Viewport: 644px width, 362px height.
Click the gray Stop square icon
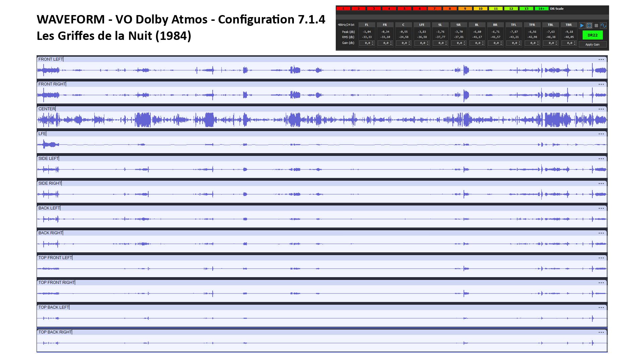coord(596,25)
